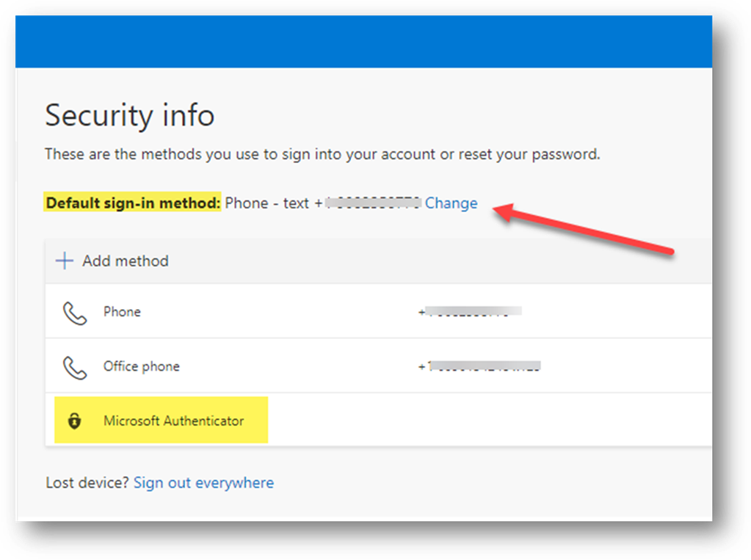Click the Lost device? text
751x560 pixels.
pyautogui.click(x=87, y=482)
